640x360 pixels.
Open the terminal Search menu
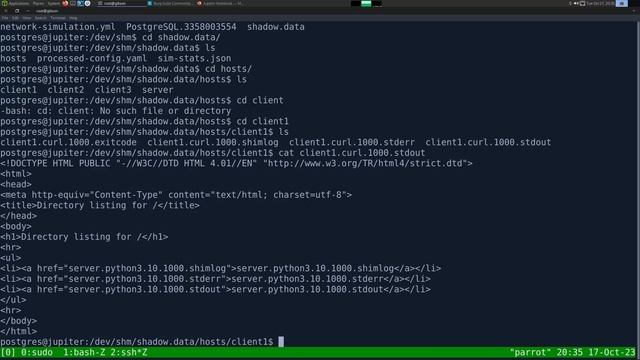pyautogui.click(x=40, y=18)
